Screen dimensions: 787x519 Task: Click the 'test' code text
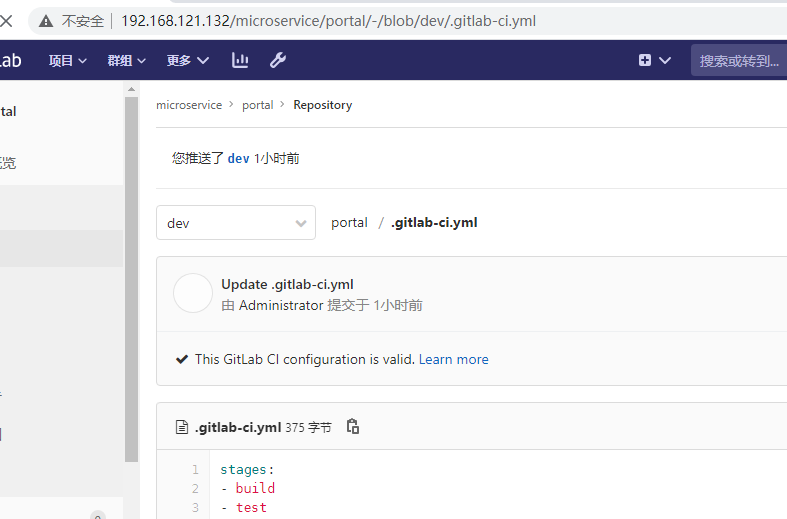tap(251, 507)
